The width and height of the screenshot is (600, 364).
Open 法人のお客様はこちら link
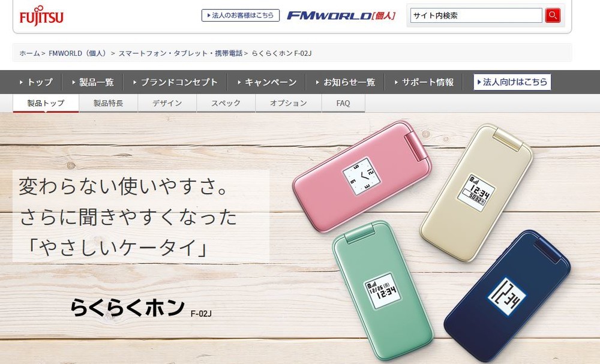pyautogui.click(x=241, y=16)
